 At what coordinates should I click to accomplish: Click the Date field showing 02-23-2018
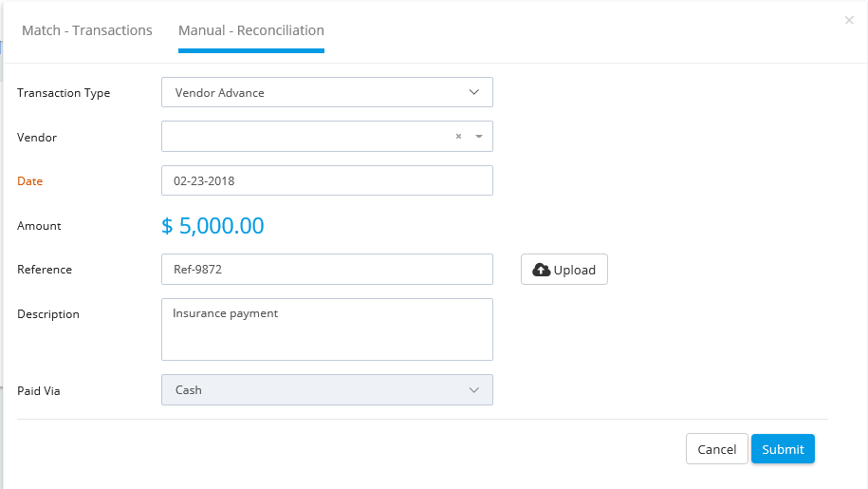click(327, 180)
